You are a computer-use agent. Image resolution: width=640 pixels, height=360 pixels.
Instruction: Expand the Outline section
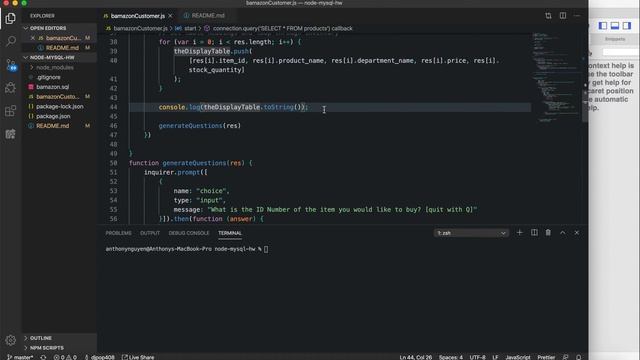59,338
